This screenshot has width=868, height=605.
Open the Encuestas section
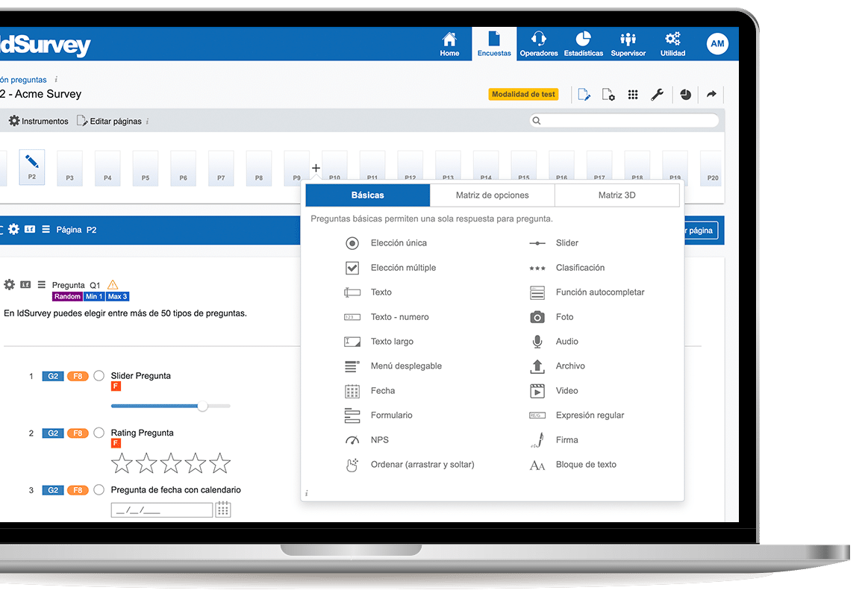click(494, 44)
